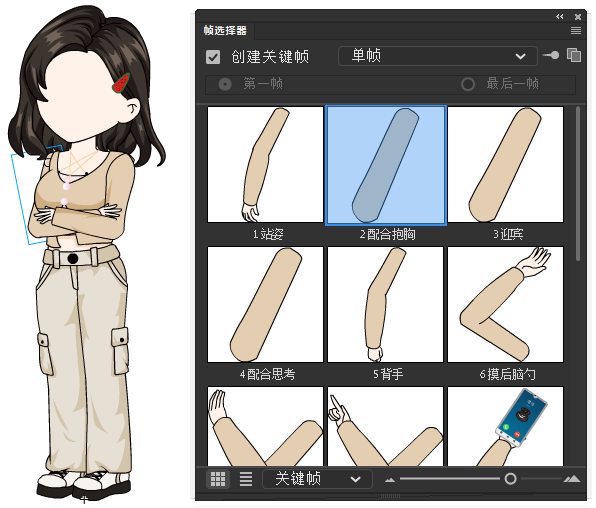The height and width of the screenshot is (508, 596).
Task: Click the 1 站姿 label text
Action: 268,234
